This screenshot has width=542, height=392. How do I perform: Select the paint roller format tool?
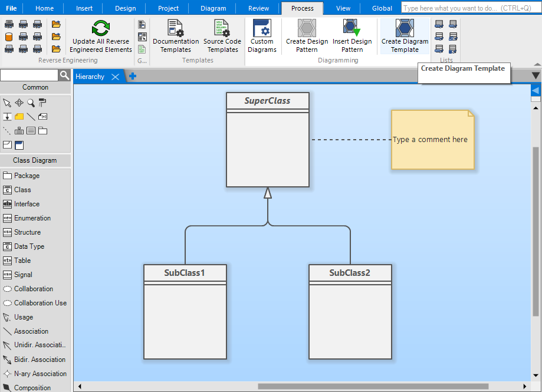point(42,103)
